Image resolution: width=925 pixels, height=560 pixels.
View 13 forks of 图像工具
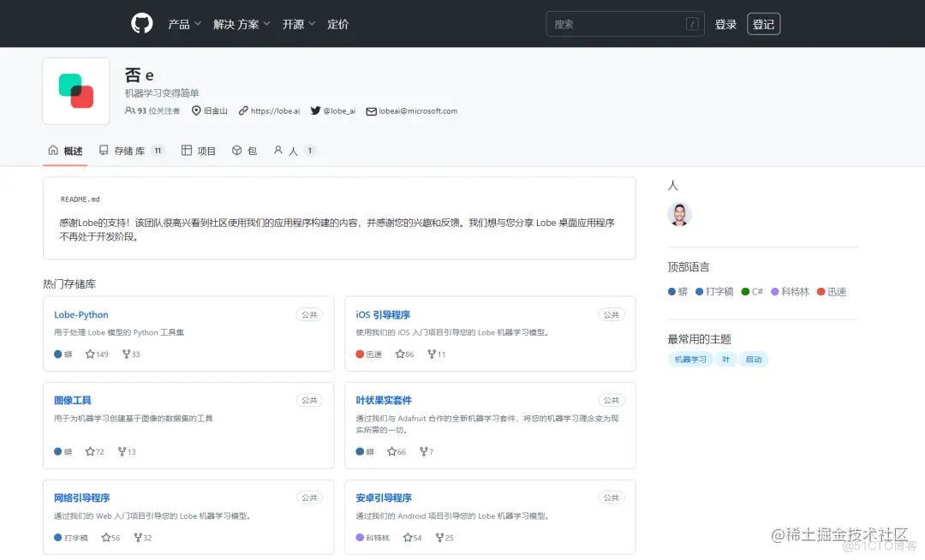click(127, 451)
